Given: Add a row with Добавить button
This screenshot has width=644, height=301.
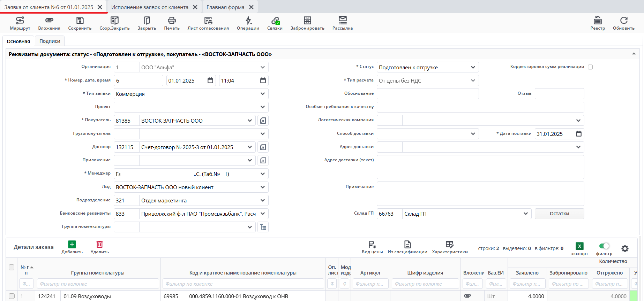Looking at the screenshot, I should (72, 247).
